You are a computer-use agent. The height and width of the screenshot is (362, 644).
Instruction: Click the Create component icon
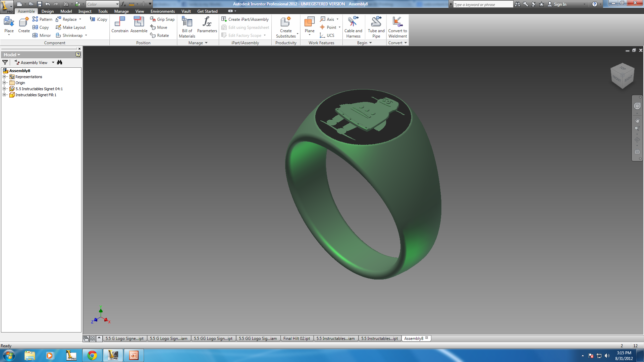click(x=24, y=25)
